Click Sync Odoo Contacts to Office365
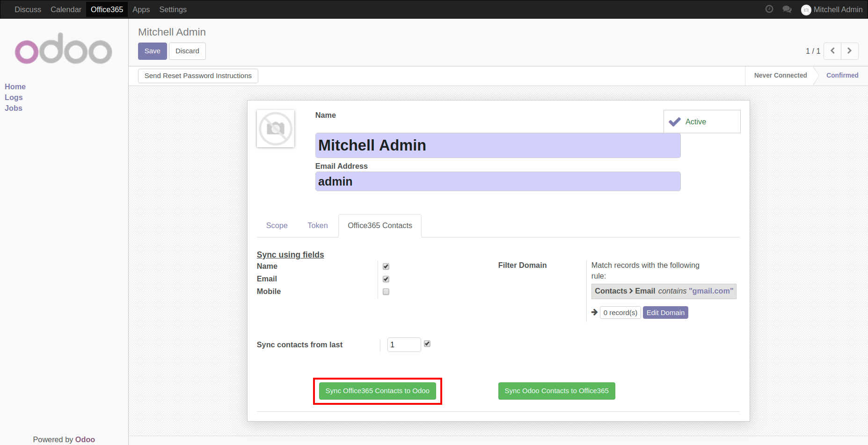Viewport: 868px width, 445px height. pyautogui.click(x=557, y=391)
